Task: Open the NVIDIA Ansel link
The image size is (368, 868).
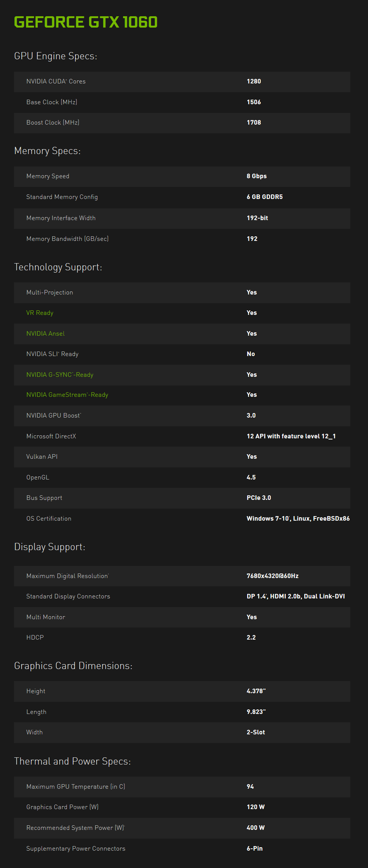Action: click(x=45, y=333)
